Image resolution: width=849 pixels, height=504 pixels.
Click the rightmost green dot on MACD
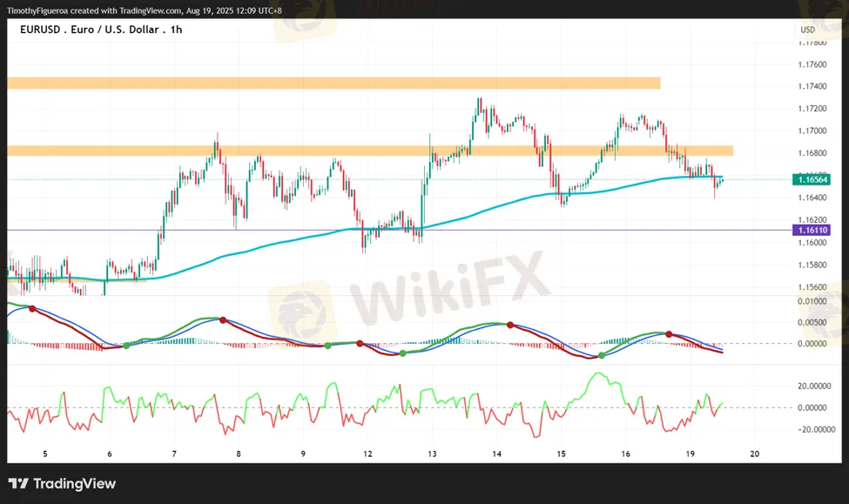[x=601, y=356]
